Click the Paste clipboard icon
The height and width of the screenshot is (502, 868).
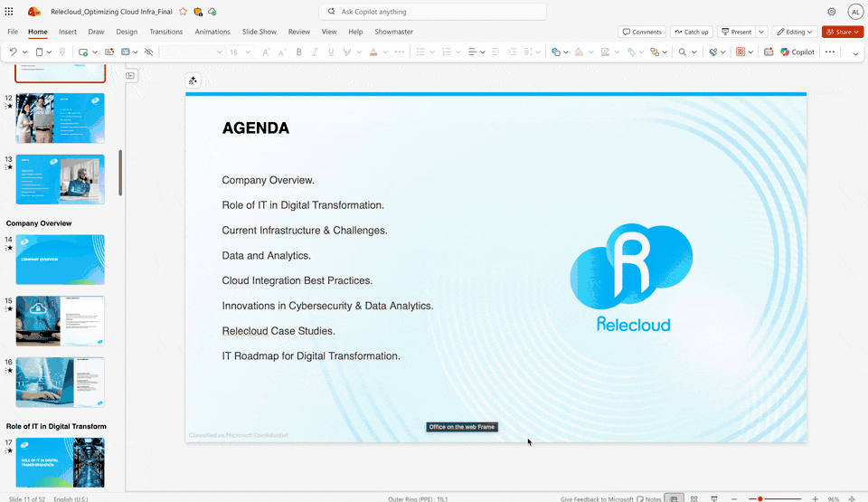point(39,52)
